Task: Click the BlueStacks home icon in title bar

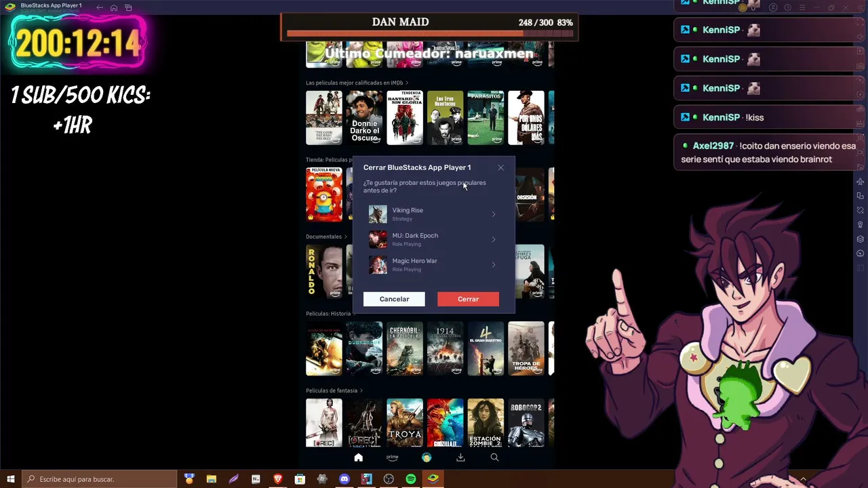Action: (x=114, y=7)
